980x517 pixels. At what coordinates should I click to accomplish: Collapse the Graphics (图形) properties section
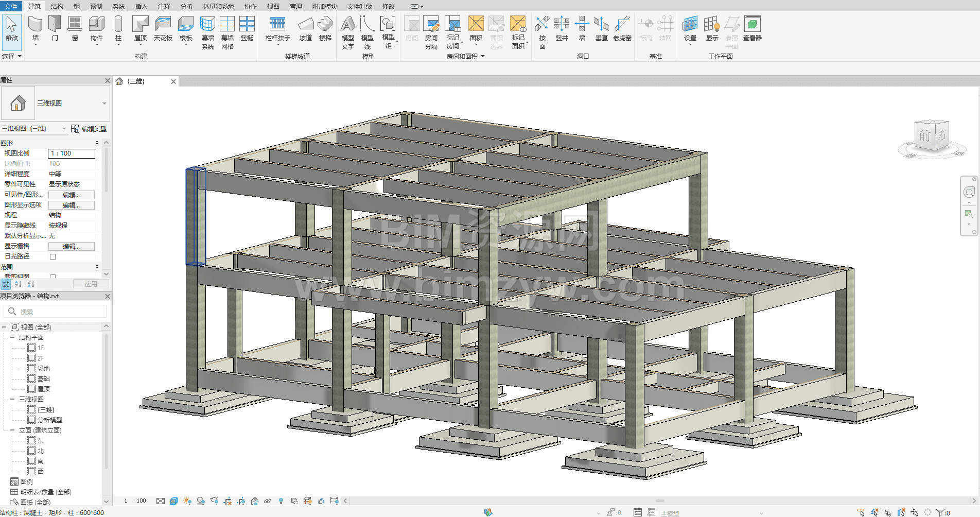(x=97, y=143)
